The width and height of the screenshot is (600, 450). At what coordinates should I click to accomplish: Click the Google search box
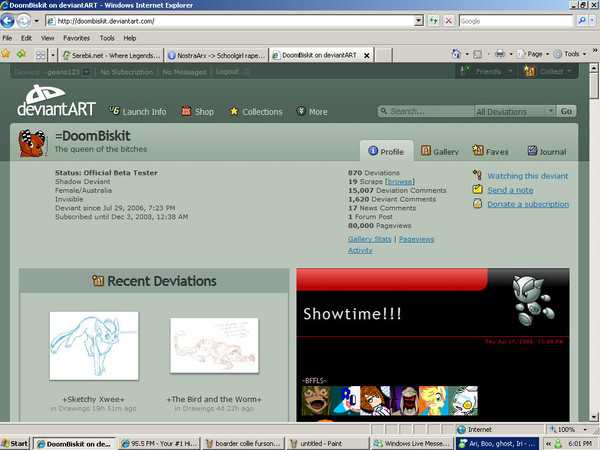pos(515,21)
